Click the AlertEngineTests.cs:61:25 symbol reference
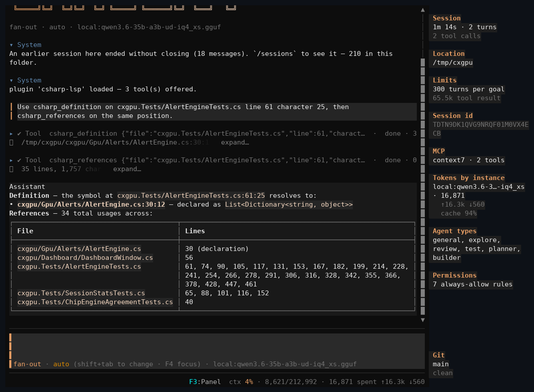The height and width of the screenshot is (392, 534). (x=191, y=196)
